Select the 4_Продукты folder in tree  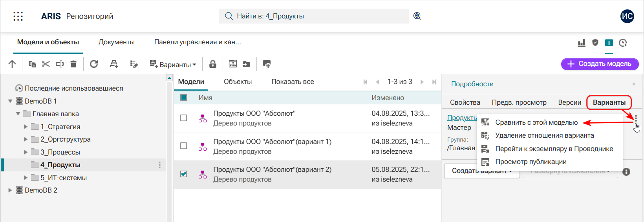point(60,165)
